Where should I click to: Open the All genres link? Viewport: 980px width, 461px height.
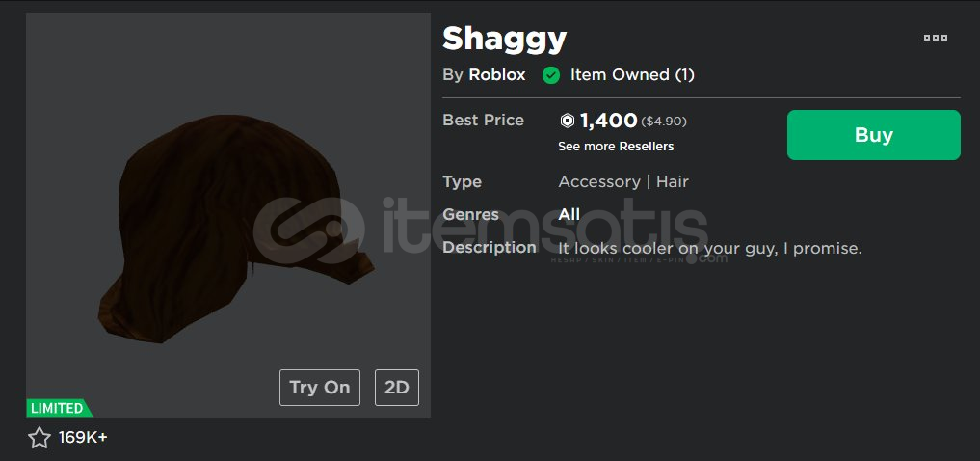tap(569, 214)
